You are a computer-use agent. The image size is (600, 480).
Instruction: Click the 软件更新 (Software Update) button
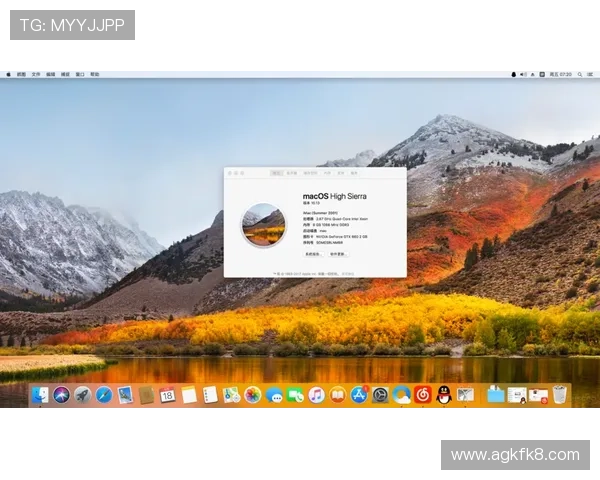(338, 254)
